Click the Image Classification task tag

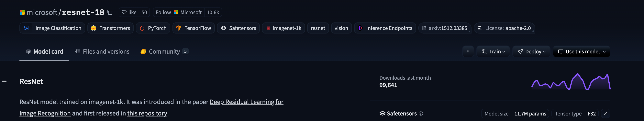(52, 28)
